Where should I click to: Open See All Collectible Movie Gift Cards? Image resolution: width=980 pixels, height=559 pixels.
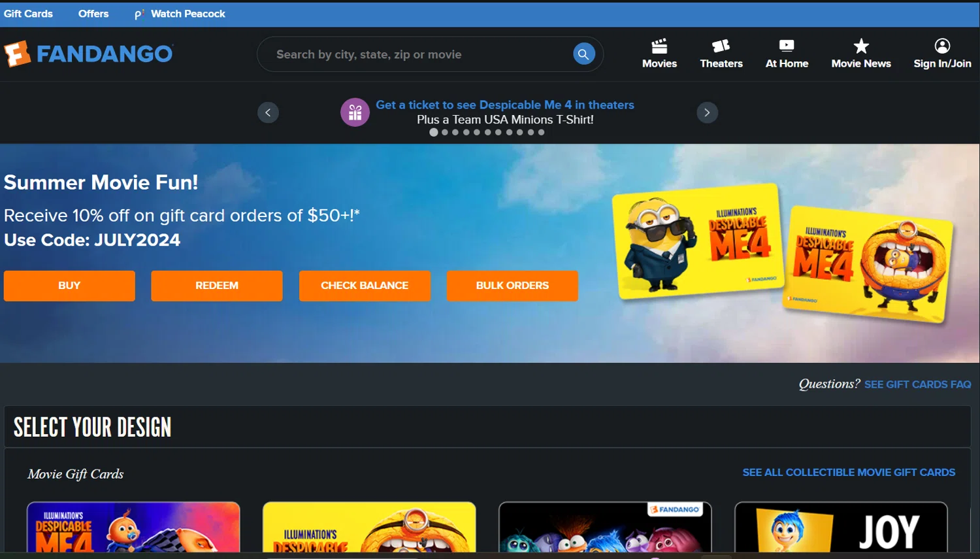click(849, 472)
